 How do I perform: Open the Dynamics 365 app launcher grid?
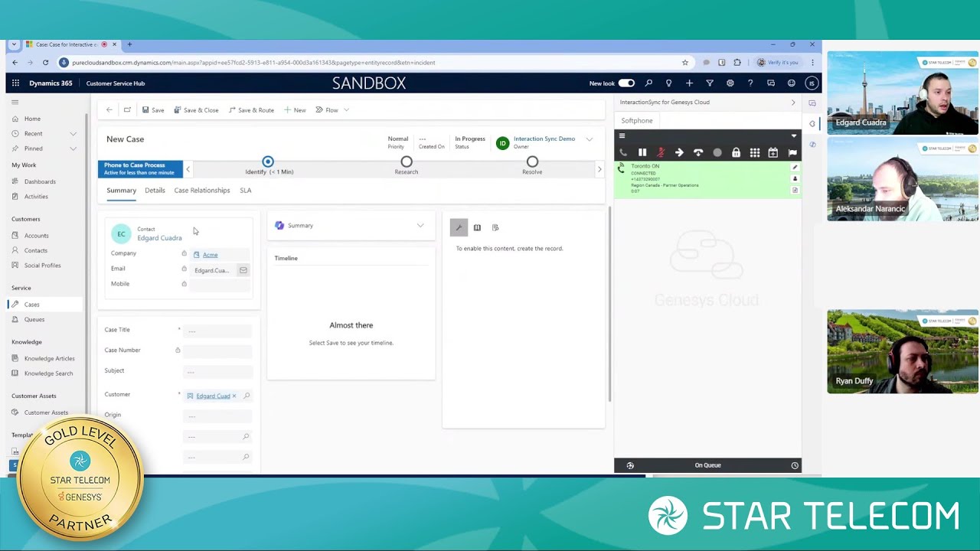[15, 83]
